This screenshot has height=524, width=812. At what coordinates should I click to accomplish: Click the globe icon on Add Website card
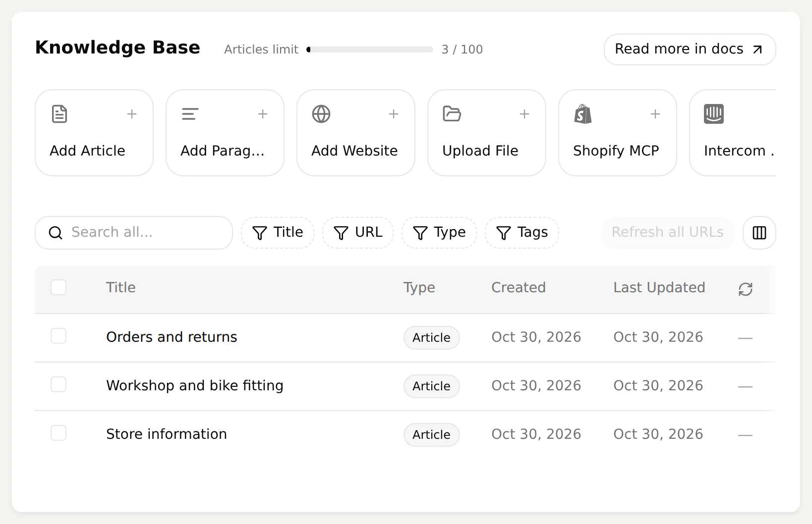[321, 114]
